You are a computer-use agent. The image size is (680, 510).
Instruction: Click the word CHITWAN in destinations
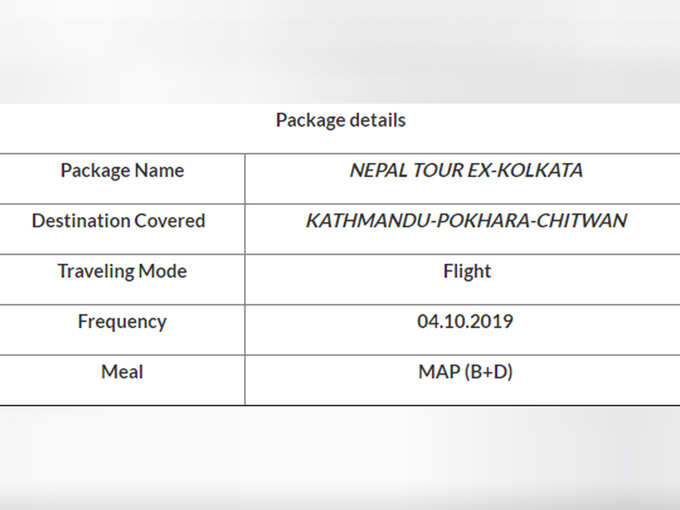582,220
